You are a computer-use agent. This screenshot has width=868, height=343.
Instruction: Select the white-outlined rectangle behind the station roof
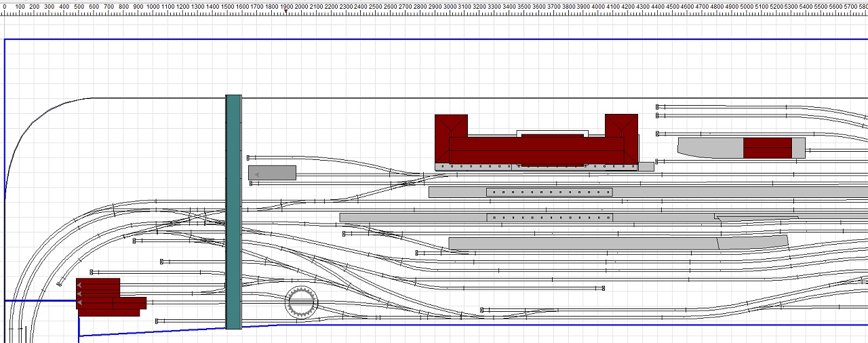(x=552, y=132)
